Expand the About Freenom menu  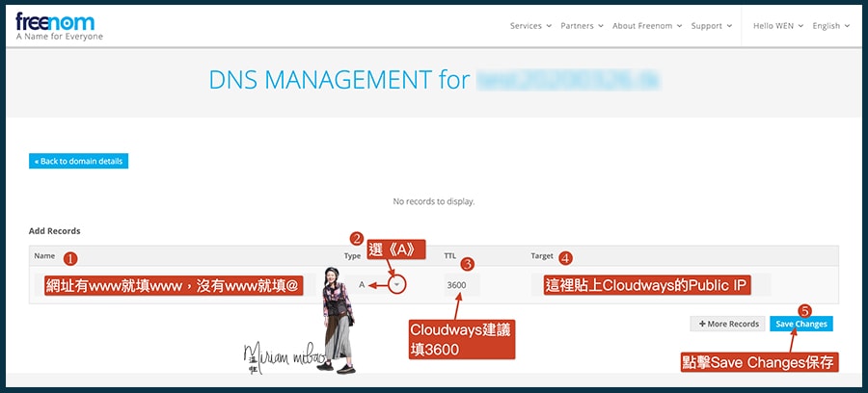647,26
